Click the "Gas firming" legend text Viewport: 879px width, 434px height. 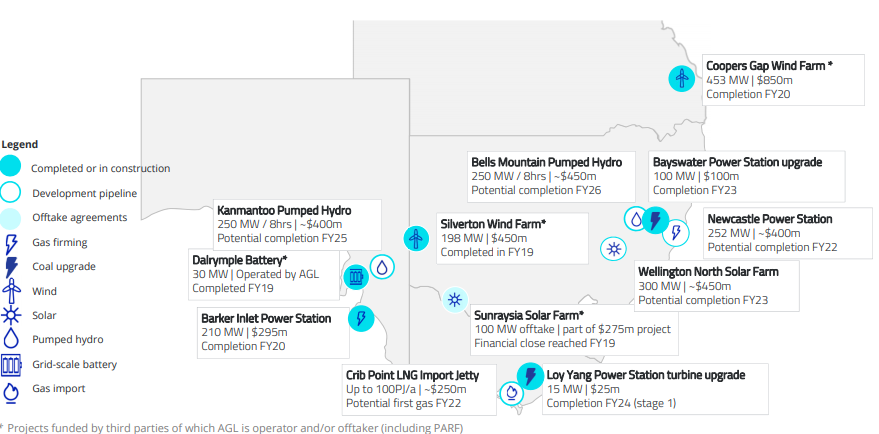pos(59,243)
